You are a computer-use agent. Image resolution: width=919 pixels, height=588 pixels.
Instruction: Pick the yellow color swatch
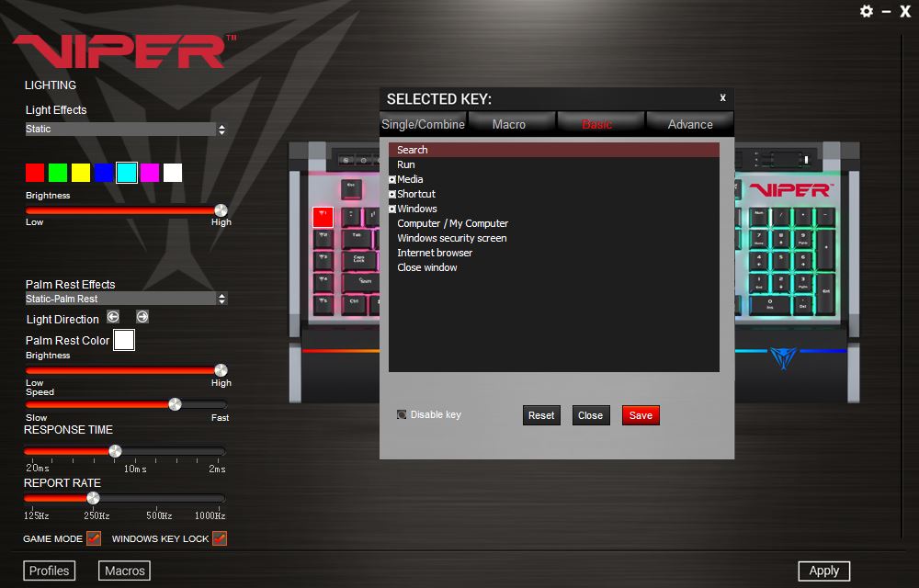(x=81, y=173)
